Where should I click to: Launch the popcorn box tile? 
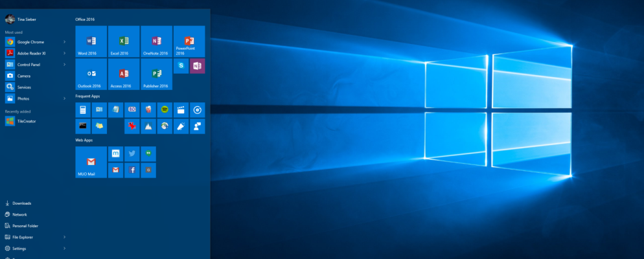point(148,110)
